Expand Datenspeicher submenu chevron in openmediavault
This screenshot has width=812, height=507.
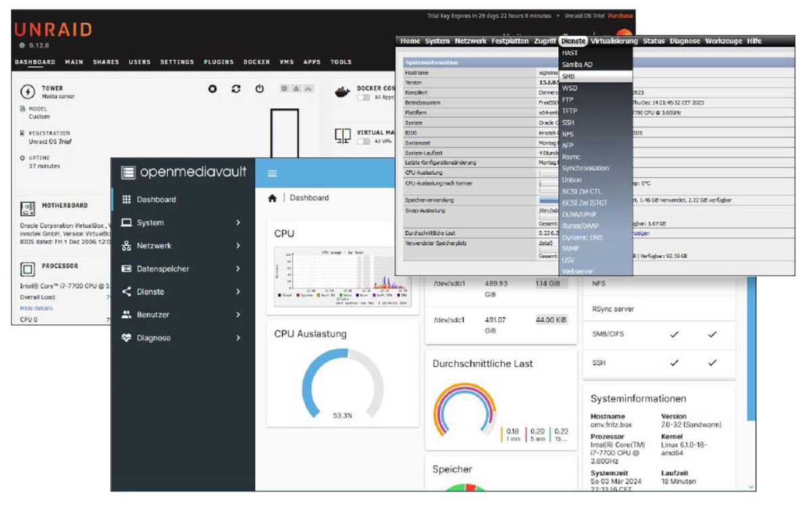[x=238, y=269]
